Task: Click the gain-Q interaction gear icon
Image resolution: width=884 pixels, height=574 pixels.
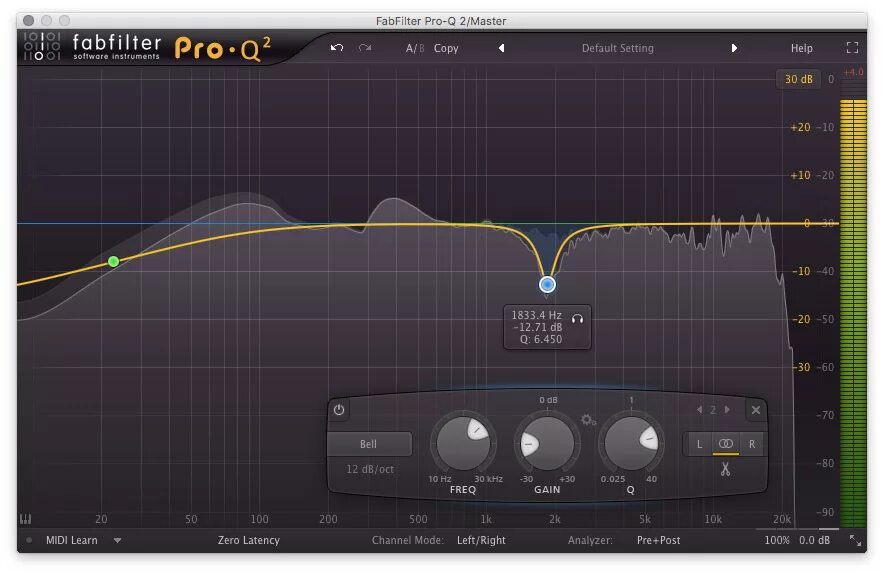Action: tap(588, 420)
